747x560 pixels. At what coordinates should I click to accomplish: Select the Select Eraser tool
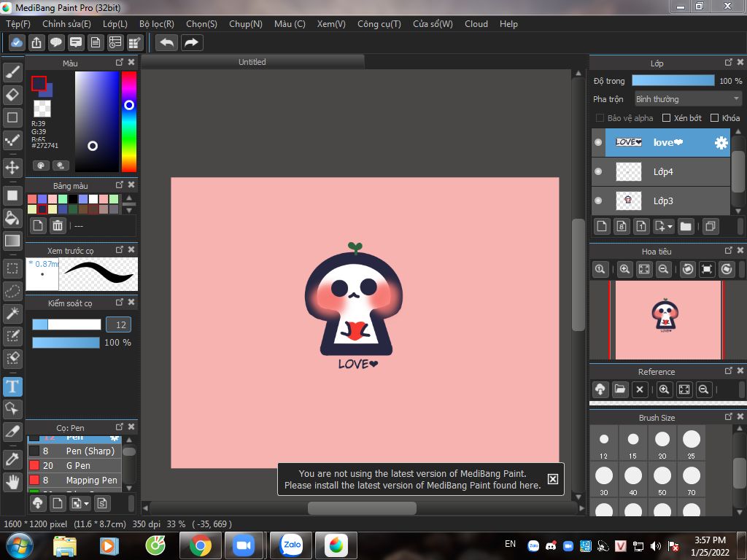(12, 358)
